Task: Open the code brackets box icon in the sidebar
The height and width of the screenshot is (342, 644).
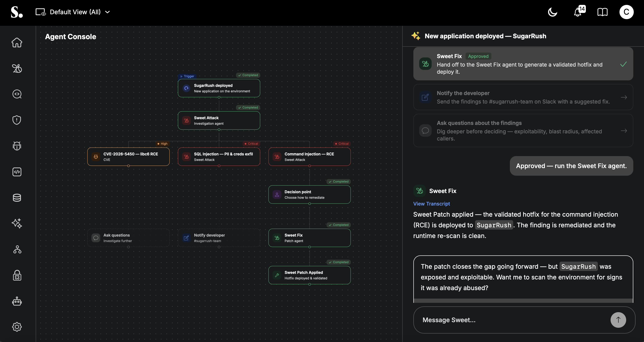Action: [17, 172]
